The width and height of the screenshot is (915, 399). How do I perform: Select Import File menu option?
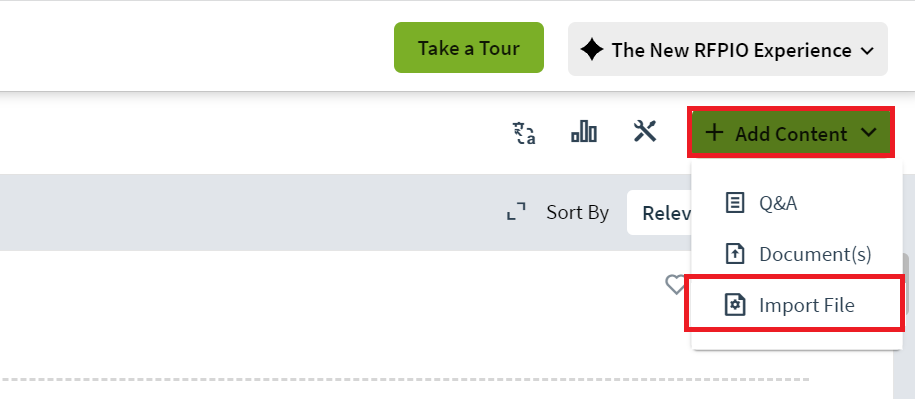[x=795, y=304]
